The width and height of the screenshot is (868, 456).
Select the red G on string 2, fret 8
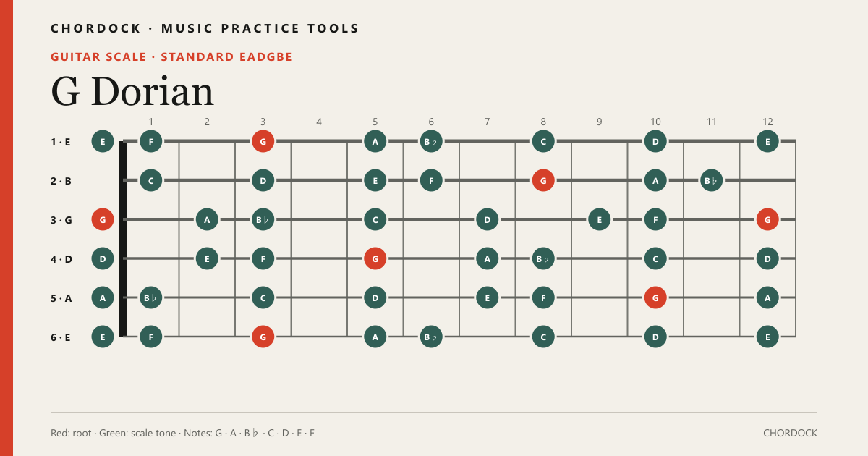click(543, 180)
